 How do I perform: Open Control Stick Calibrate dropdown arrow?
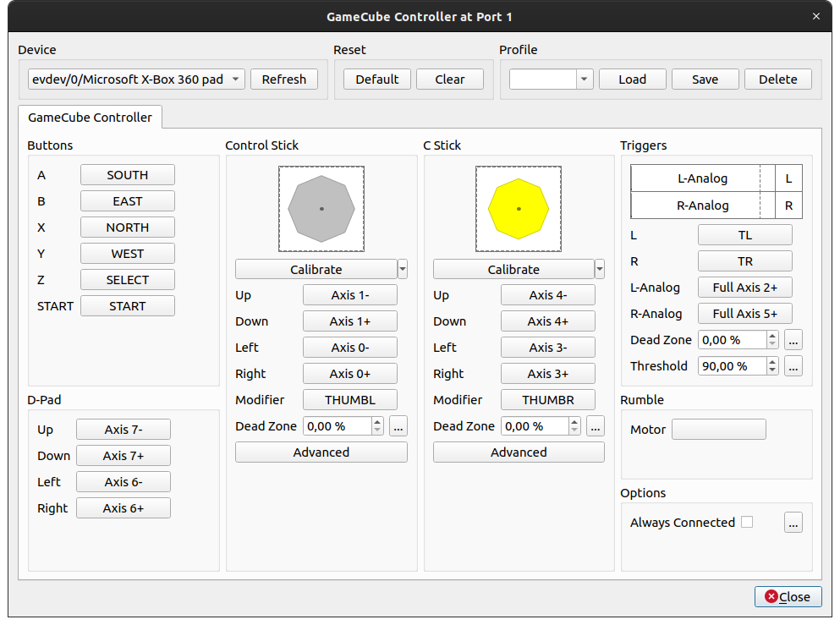coord(403,269)
